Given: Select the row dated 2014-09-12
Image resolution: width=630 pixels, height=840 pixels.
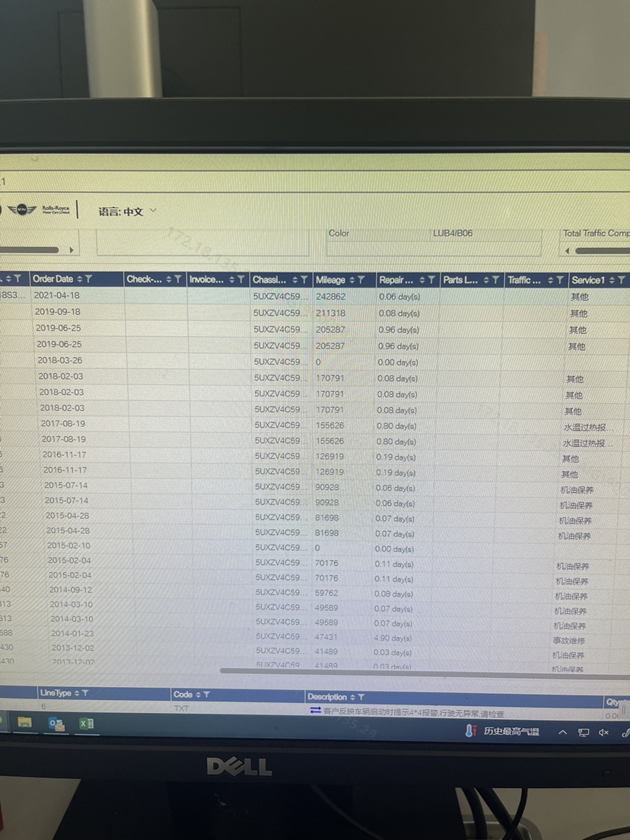Looking at the screenshot, I should (315, 592).
